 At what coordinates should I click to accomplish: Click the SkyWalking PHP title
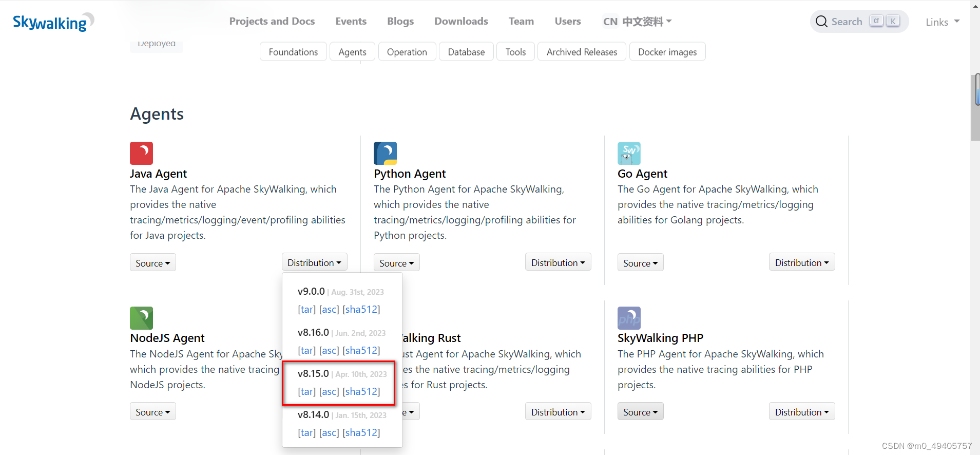(660, 338)
